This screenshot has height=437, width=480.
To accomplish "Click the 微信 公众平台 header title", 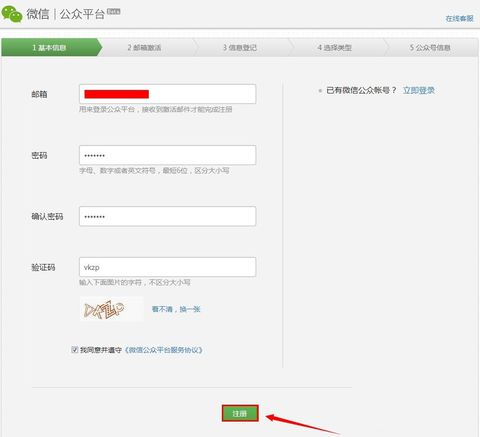I will [x=66, y=14].
